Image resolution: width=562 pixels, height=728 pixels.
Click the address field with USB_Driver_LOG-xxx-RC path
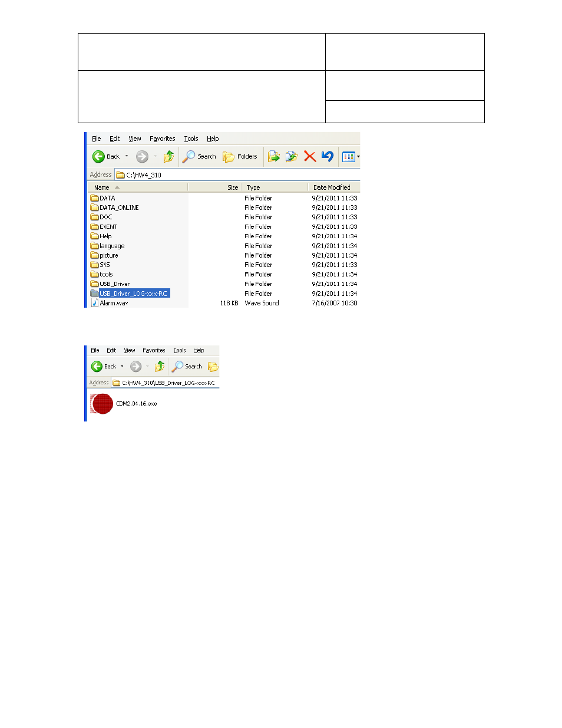(165, 383)
